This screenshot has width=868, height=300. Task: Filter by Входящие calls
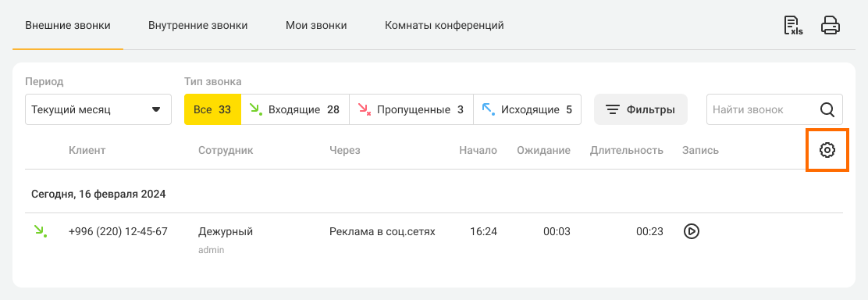(295, 109)
